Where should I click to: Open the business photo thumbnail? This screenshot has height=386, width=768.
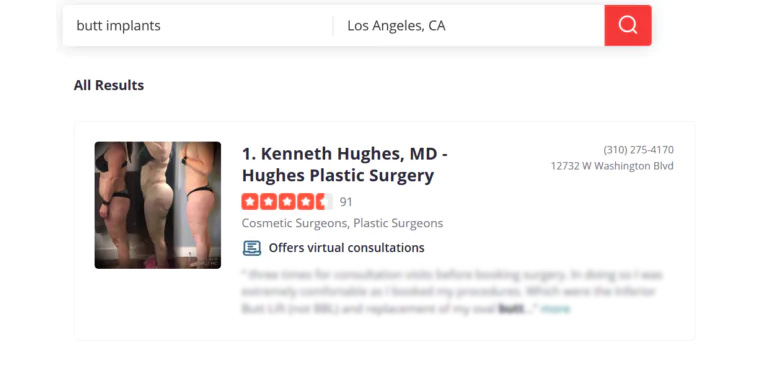(158, 205)
